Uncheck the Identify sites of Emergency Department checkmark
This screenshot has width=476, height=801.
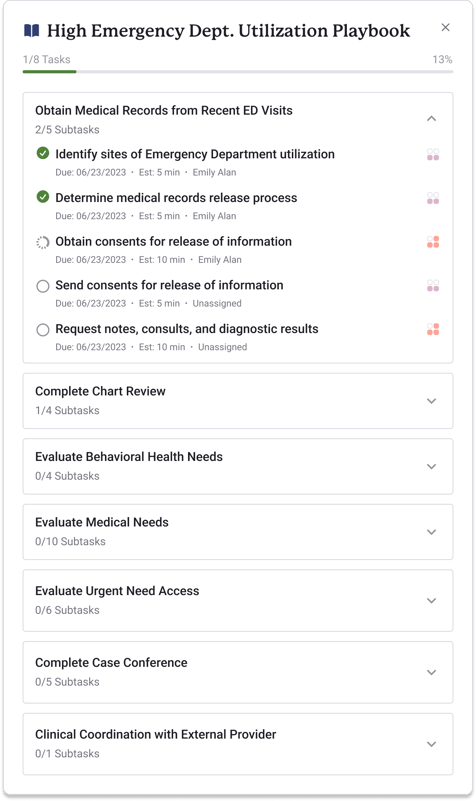pyautogui.click(x=43, y=153)
